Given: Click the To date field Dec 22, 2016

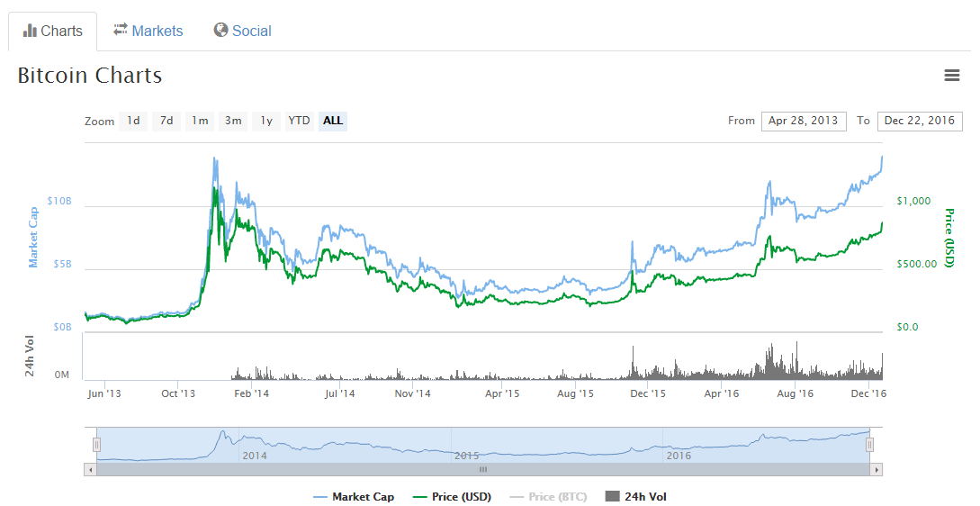Looking at the screenshot, I should [920, 121].
